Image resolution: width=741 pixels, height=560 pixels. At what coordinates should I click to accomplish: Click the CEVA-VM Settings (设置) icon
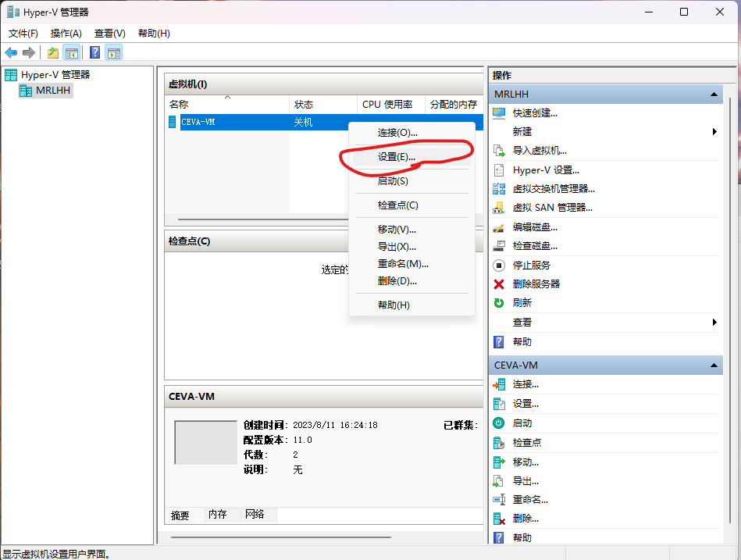coord(499,404)
